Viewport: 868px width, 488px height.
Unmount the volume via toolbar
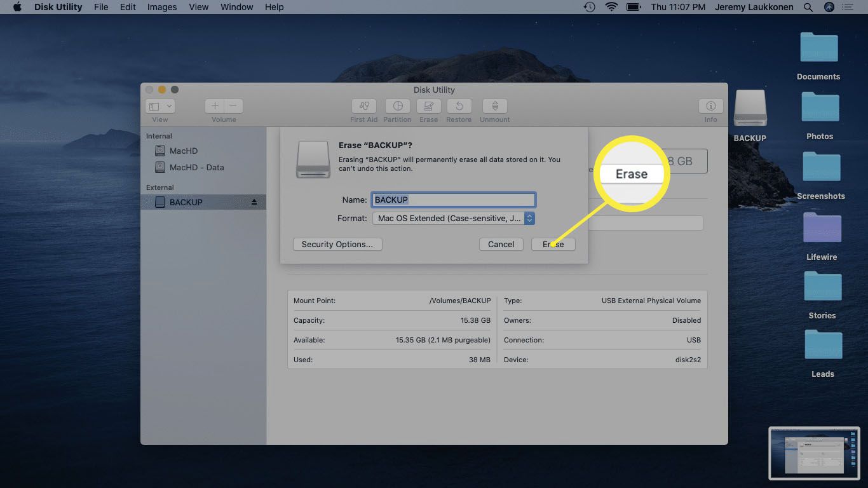pyautogui.click(x=495, y=106)
